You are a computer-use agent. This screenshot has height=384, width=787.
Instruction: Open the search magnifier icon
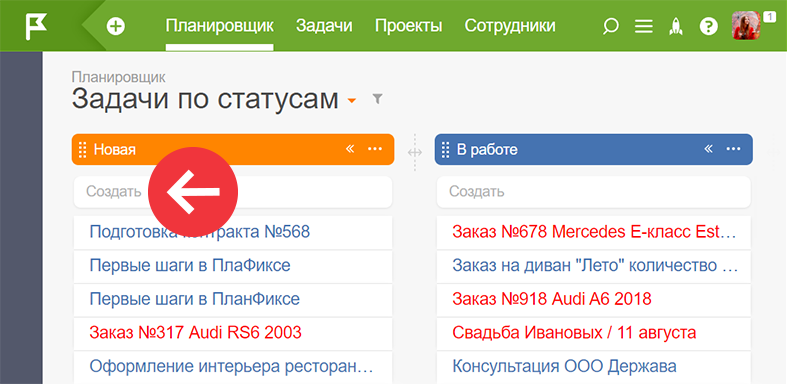coord(610,26)
